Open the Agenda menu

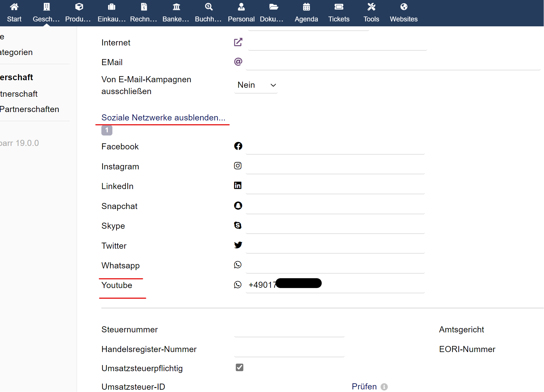point(306,13)
